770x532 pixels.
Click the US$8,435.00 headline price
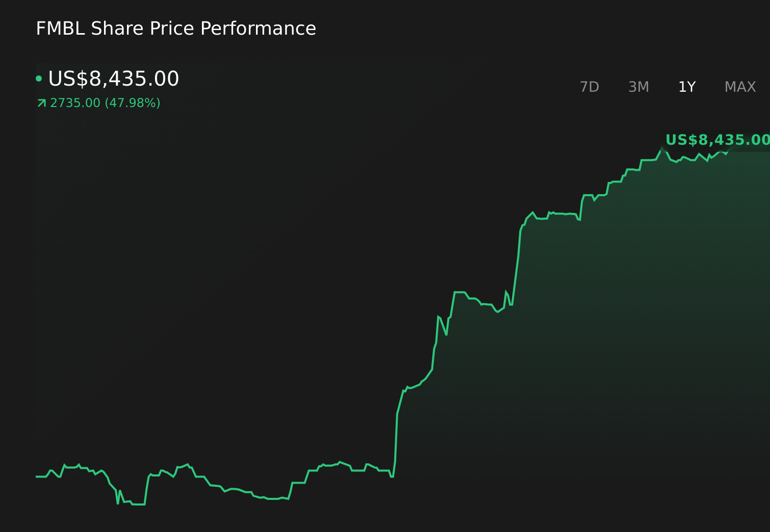[x=113, y=78]
